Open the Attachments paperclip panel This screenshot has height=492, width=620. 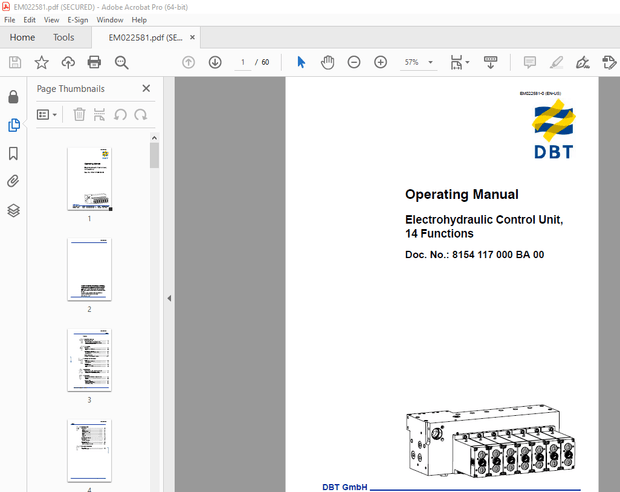point(13,182)
